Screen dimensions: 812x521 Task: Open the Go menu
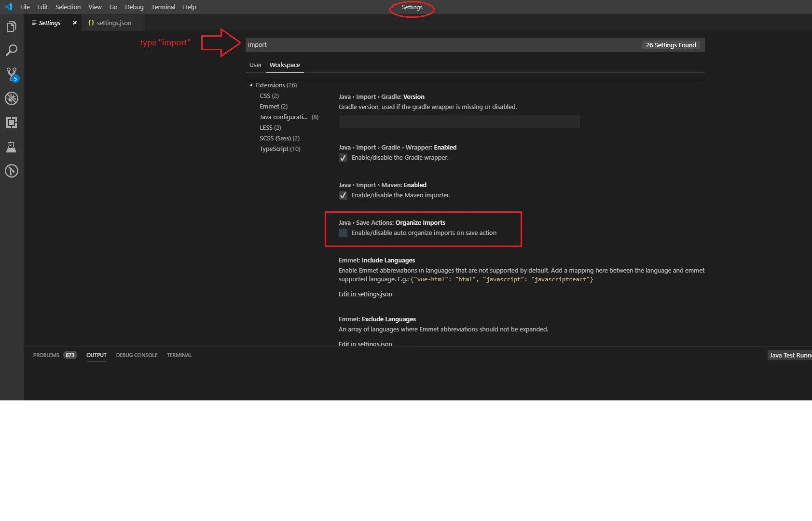point(113,7)
